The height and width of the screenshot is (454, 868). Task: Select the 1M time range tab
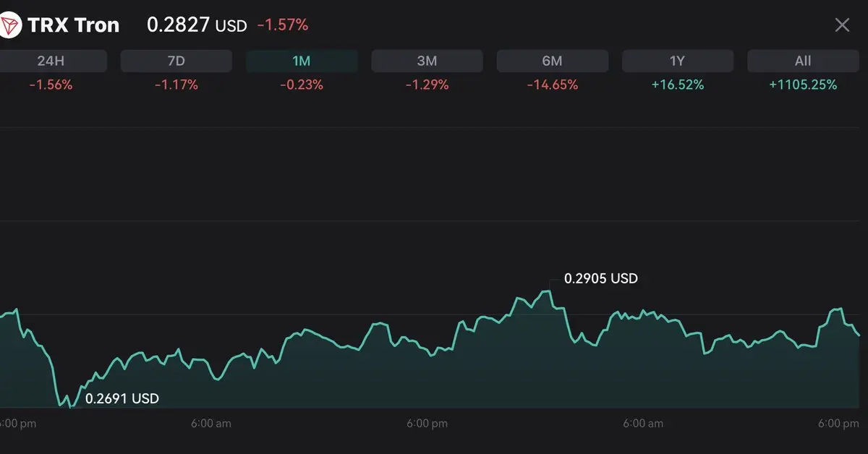tap(302, 61)
